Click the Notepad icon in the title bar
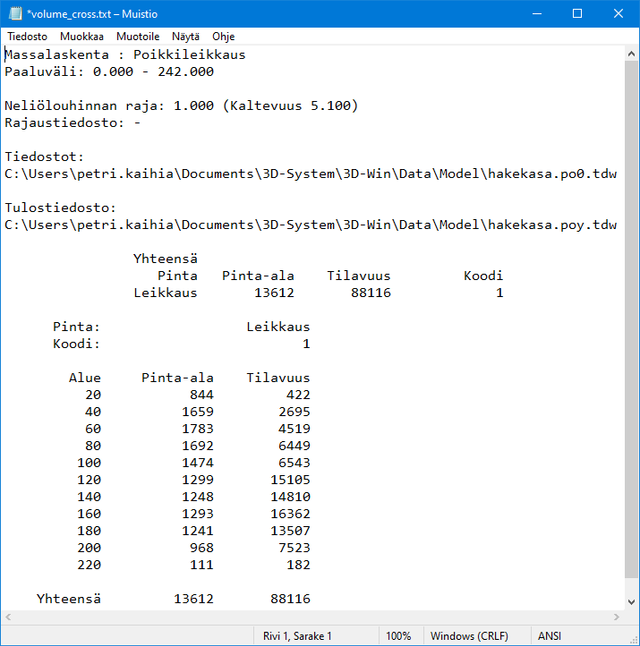This screenshot has height=646, width=640. click(14, 13)
